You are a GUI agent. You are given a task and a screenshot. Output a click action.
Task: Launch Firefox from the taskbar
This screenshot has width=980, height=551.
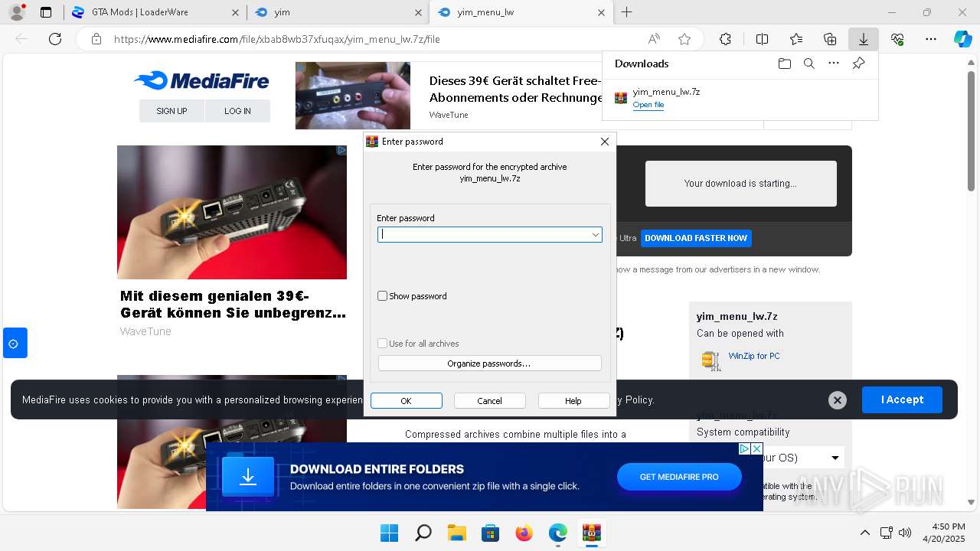[524, 533]
